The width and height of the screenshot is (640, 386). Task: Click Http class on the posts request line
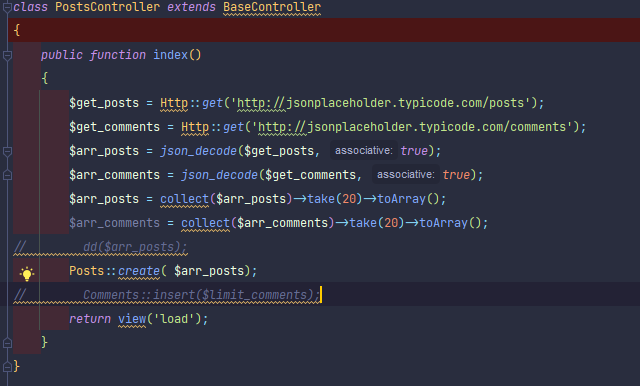(x=174, y=103)
